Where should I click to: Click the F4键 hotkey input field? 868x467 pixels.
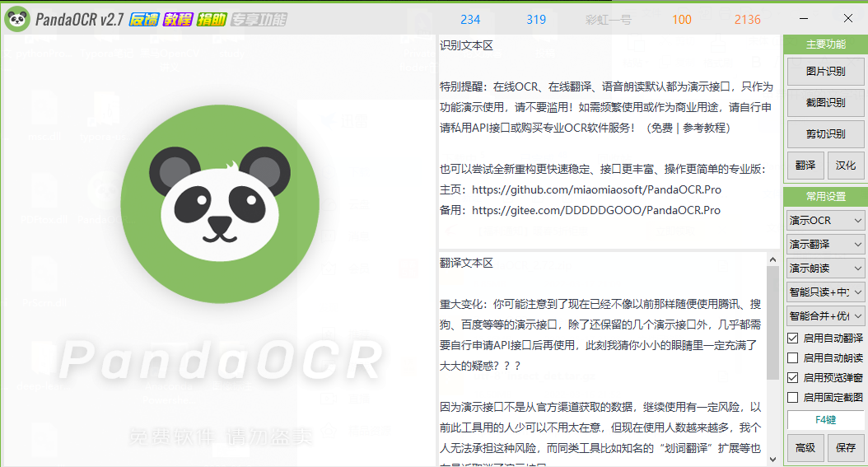(x=825, y=420)
